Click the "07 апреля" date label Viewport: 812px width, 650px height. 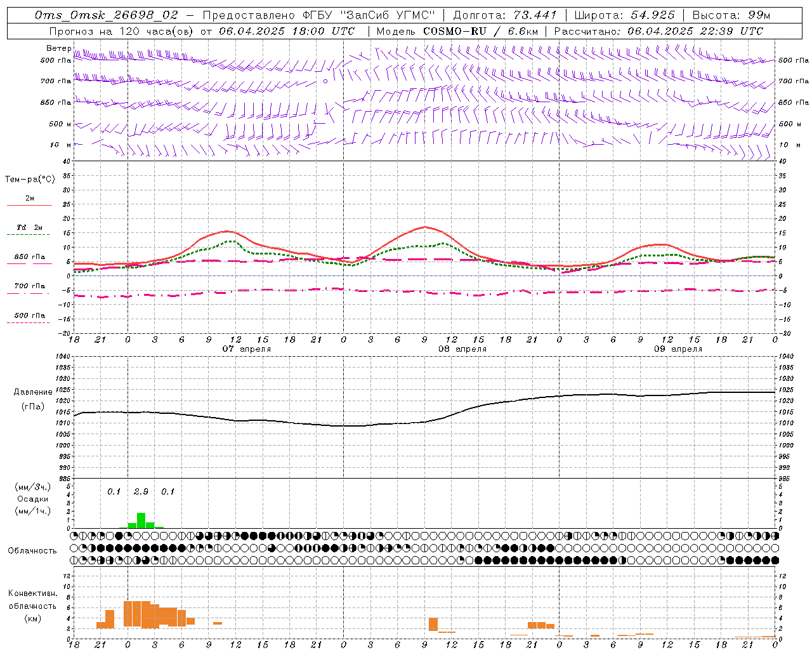click(x=246, y=349)
